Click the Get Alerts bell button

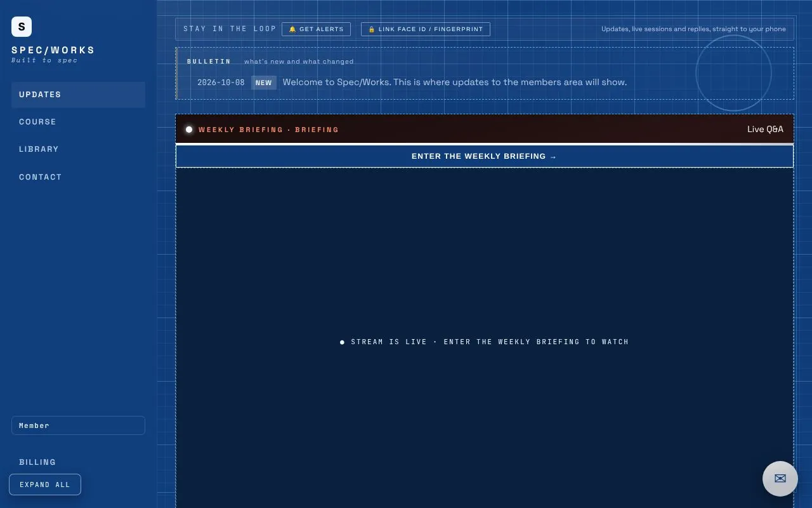point(316,29)
